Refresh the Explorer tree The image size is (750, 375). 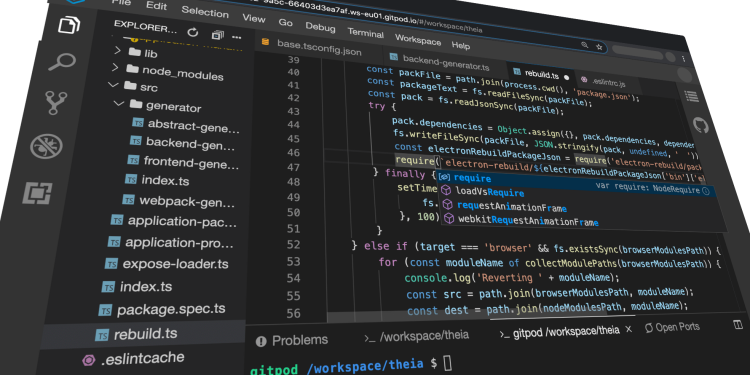click(193, 32)
